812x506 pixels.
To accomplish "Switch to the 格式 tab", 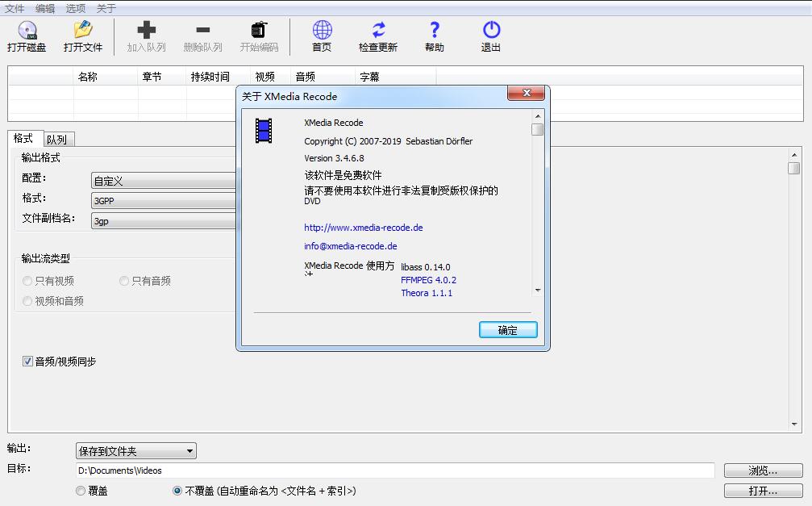I will [24, 139].
